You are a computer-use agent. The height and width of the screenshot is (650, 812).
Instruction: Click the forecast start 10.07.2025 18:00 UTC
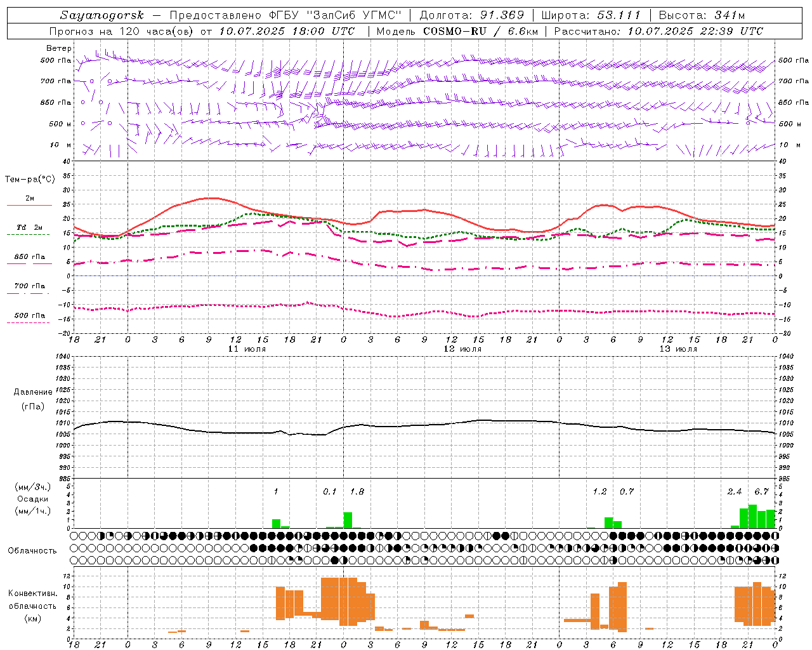click(x=287, y=30)
